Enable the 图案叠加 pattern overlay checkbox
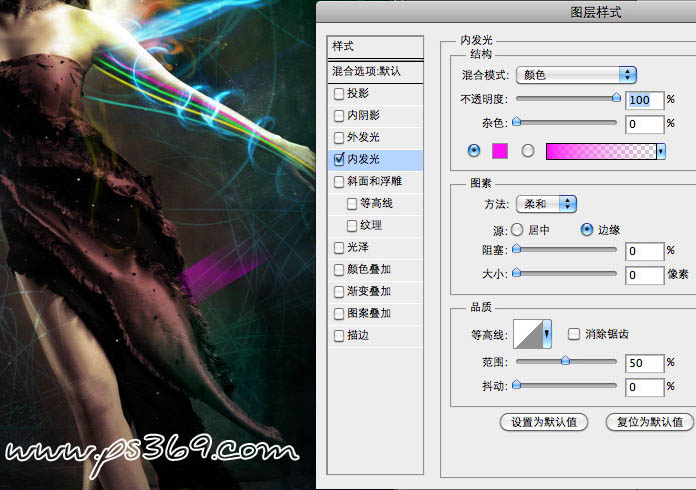The image size is (696, 490). click(x=339, y=314)
